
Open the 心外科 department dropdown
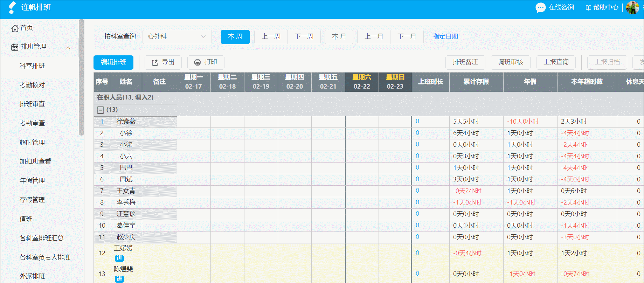pyautogui.click(x=177, y=37)
